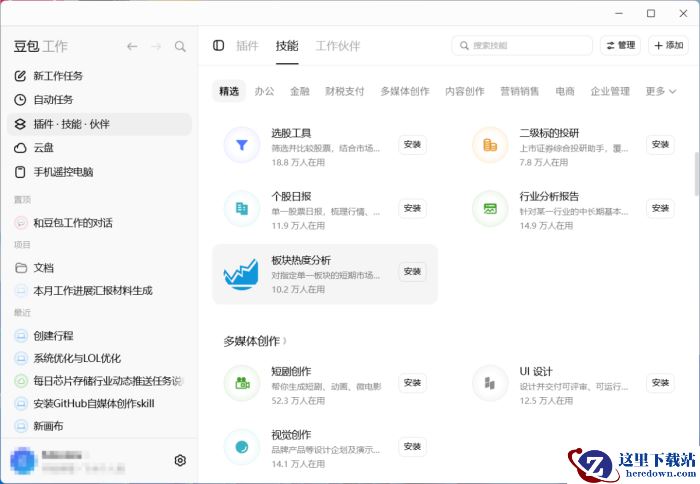This screenshot has height=484, width=700.
Task: Install UI 设计 skill
Action: (660, 383)
